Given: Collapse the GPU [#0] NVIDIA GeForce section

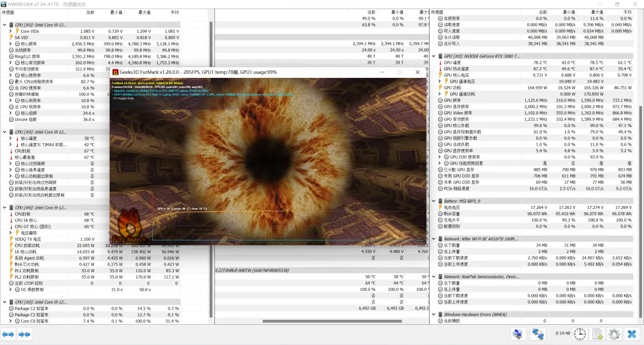Looking at the screenshot, I should (x=434, y=56).
